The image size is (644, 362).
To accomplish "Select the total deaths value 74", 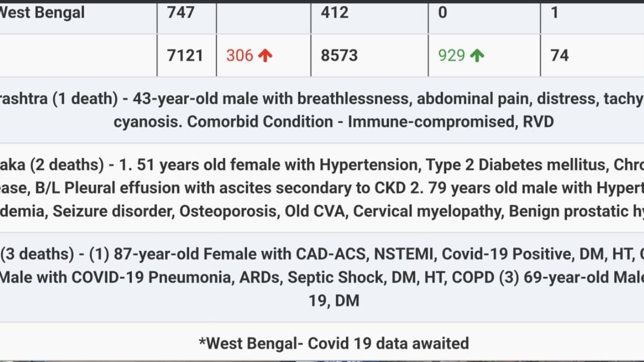I will 559,55.
